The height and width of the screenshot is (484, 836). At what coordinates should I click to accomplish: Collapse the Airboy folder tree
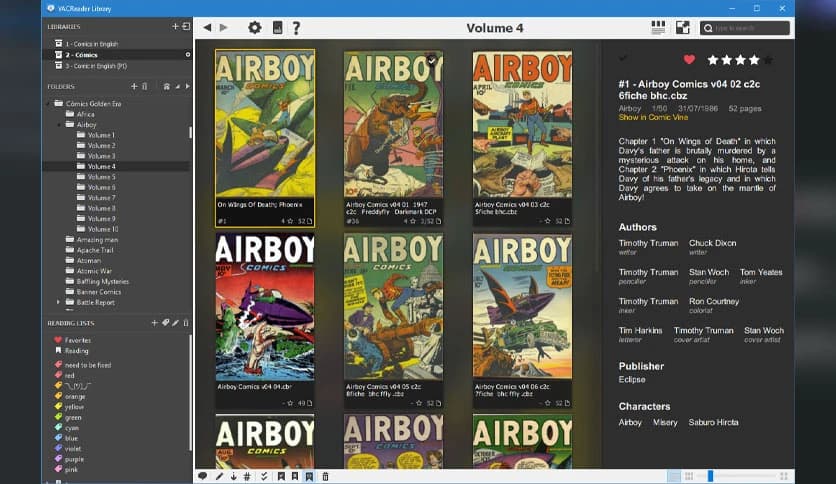pos(58,125)
